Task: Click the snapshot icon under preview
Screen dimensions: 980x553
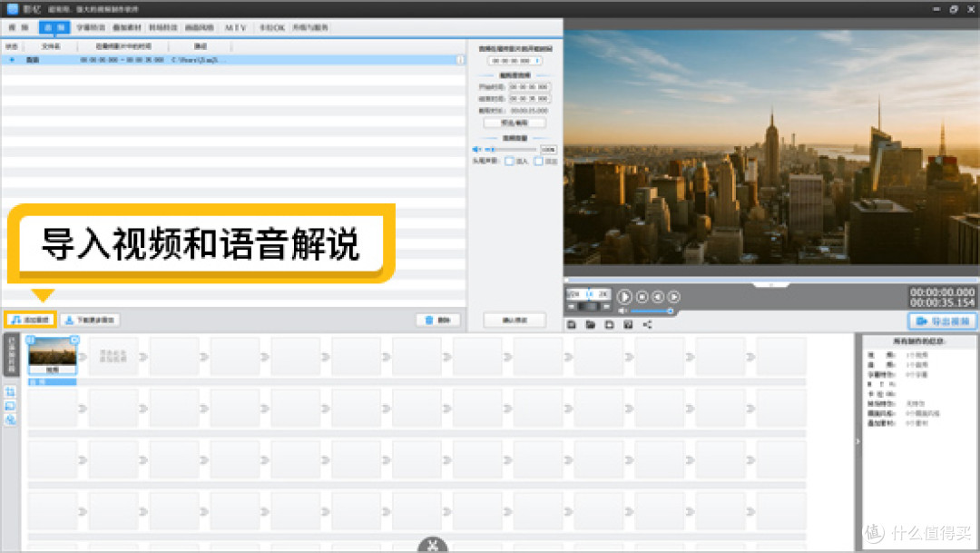Action: (x=628, y=324)
